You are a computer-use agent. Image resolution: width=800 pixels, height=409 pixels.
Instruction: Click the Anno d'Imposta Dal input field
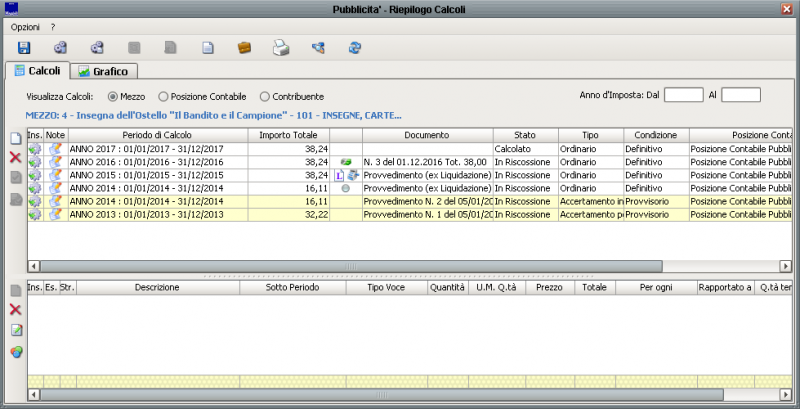click(684, 95)
